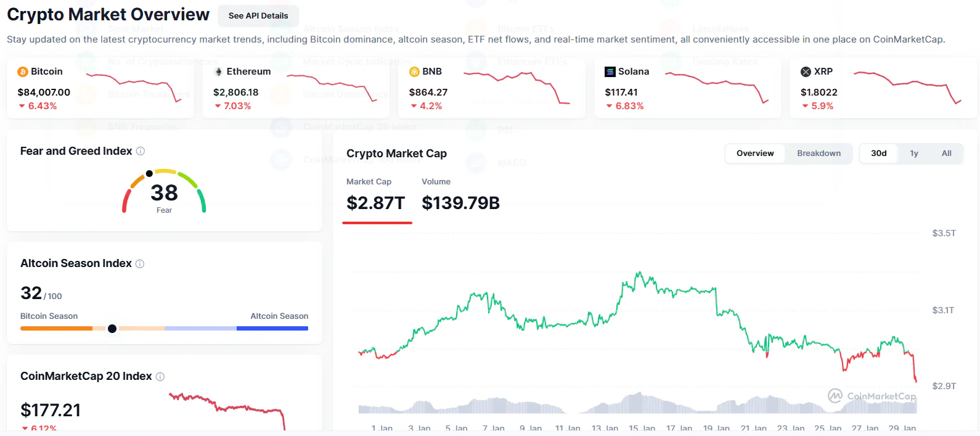Click the Solana logo icon
This screenshot has height=436, width=980.
(x=610, y=72)
